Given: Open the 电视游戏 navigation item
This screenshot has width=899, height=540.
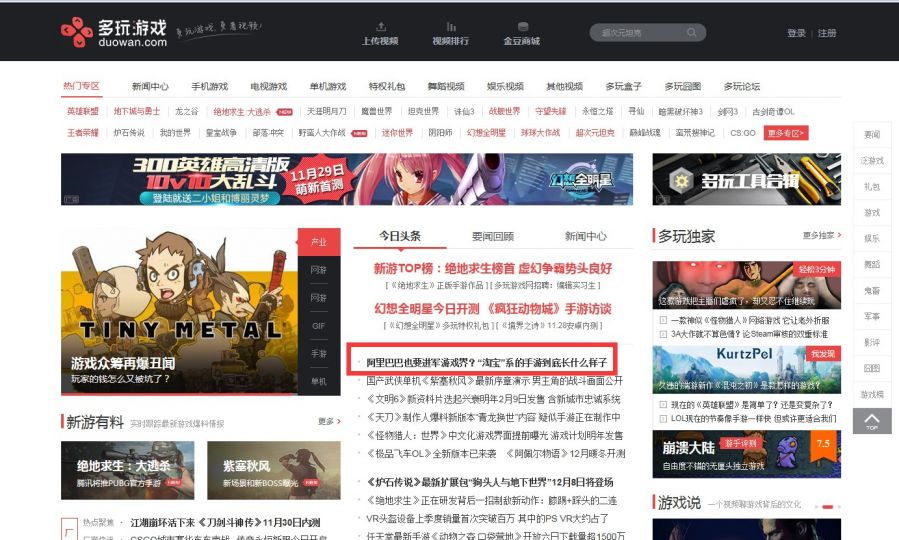Looking at the screenshot, I should [269, 87].
